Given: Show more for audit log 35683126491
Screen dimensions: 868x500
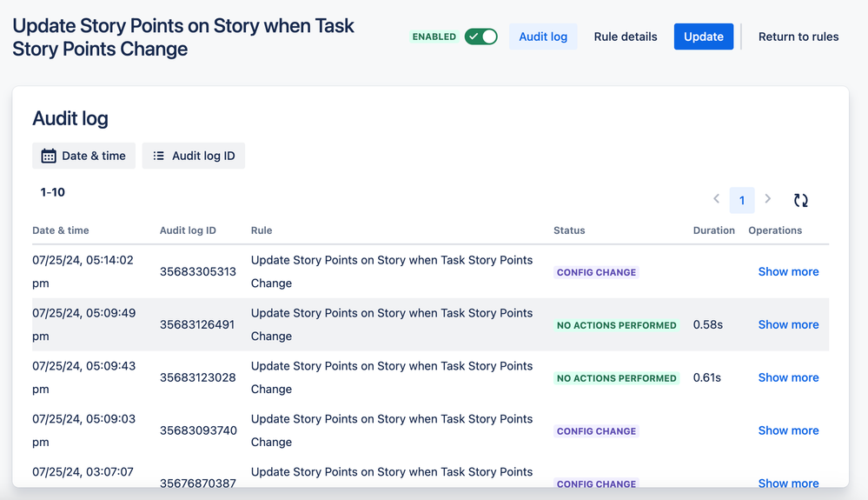Looking at the screenshot, I should [788, 324].
